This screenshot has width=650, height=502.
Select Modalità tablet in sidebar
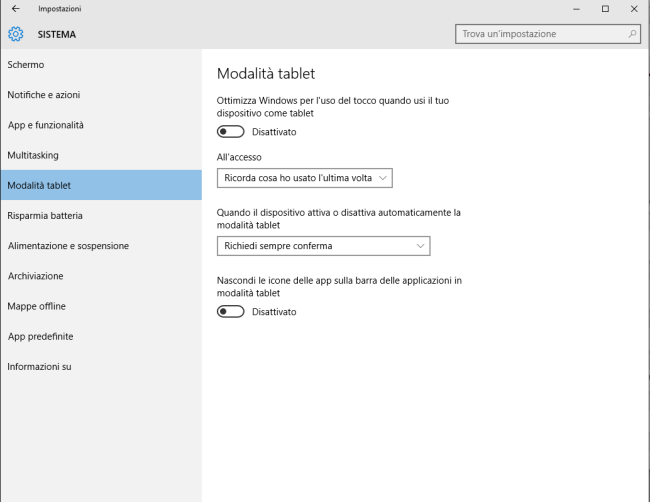coord(39,185)
